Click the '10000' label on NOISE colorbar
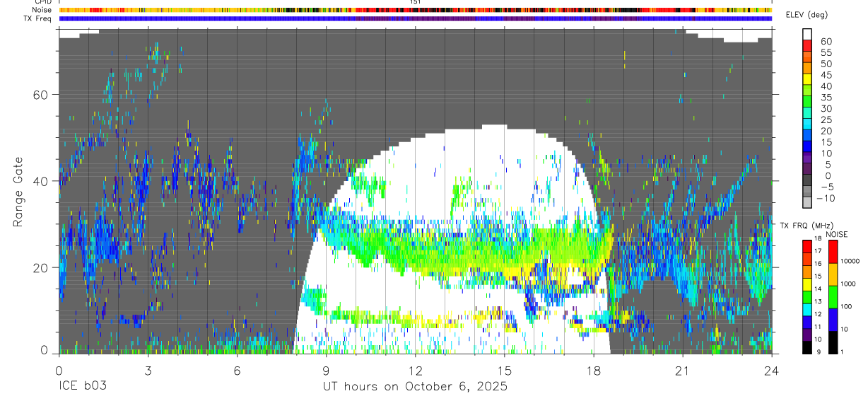The width and height of the screenshot is (868, 401). pyautogui.click(x=850, y=262)
